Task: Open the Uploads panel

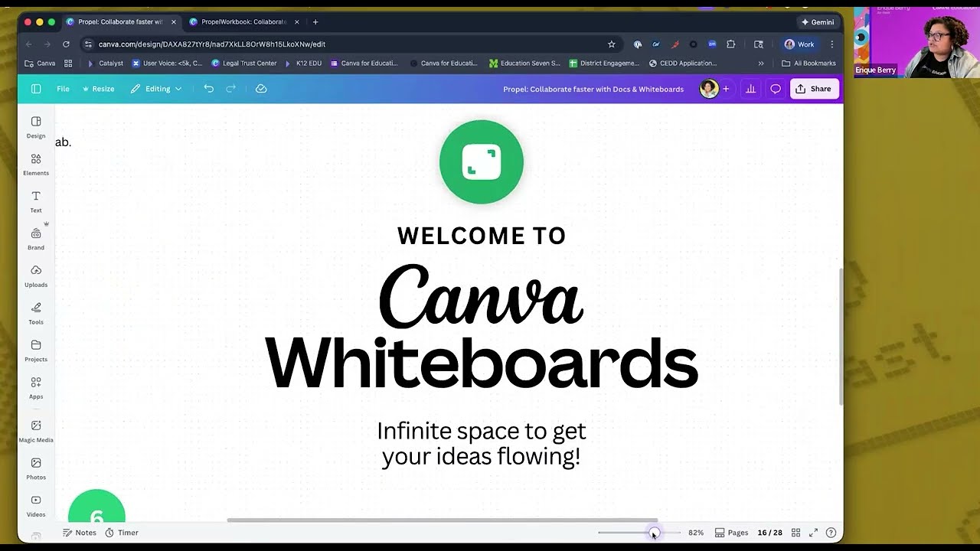Action: pyautogui.click(x=36, y=276)
